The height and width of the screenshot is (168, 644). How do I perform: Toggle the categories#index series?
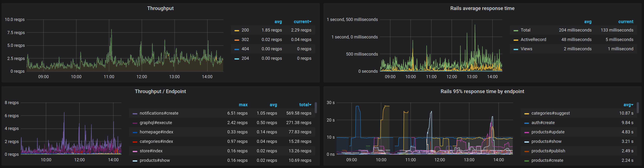(156, 141)
